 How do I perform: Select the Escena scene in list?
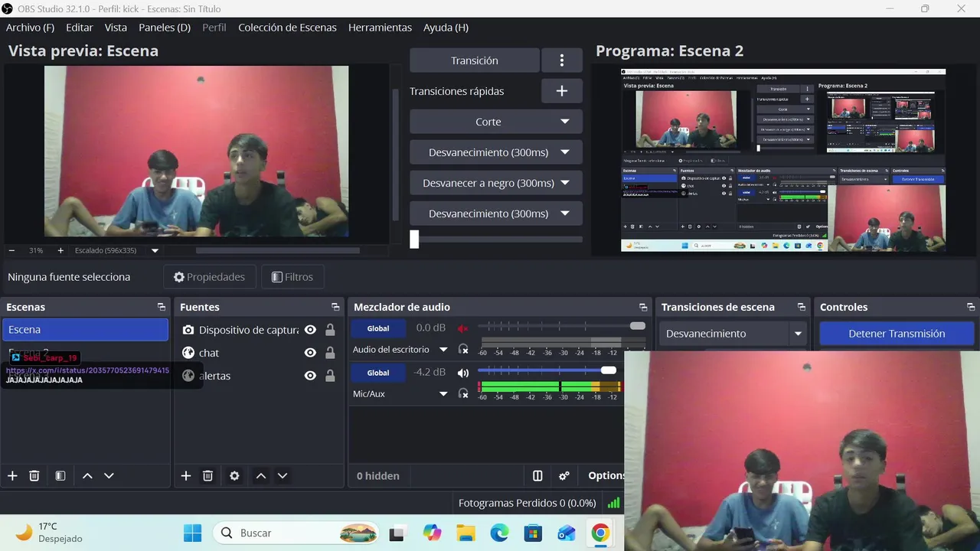point(85,330)
